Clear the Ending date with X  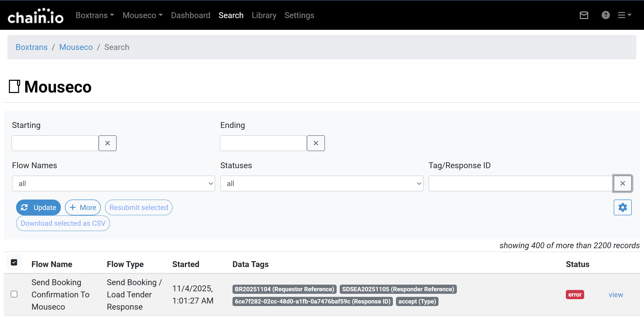coord(316,143)
